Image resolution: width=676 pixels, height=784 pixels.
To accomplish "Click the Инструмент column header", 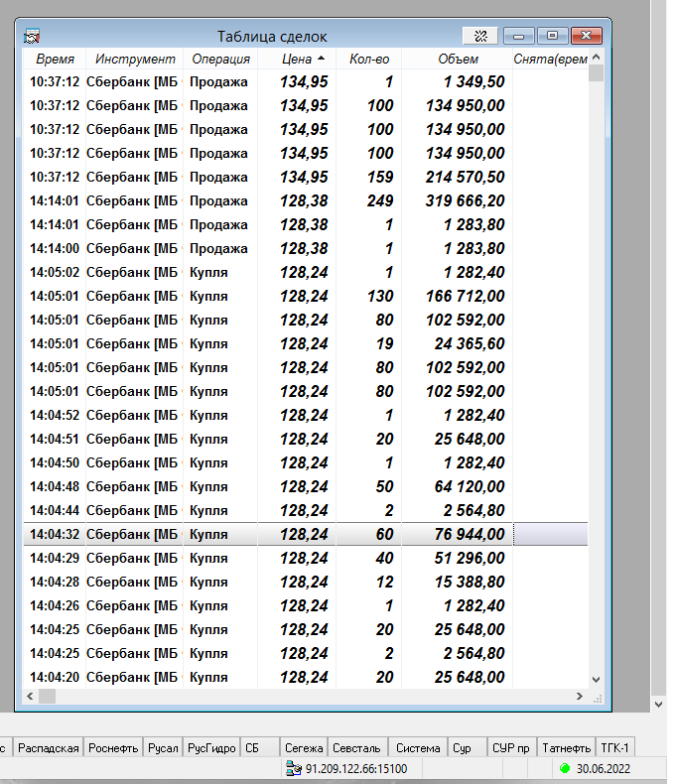I will click(134, 59).
